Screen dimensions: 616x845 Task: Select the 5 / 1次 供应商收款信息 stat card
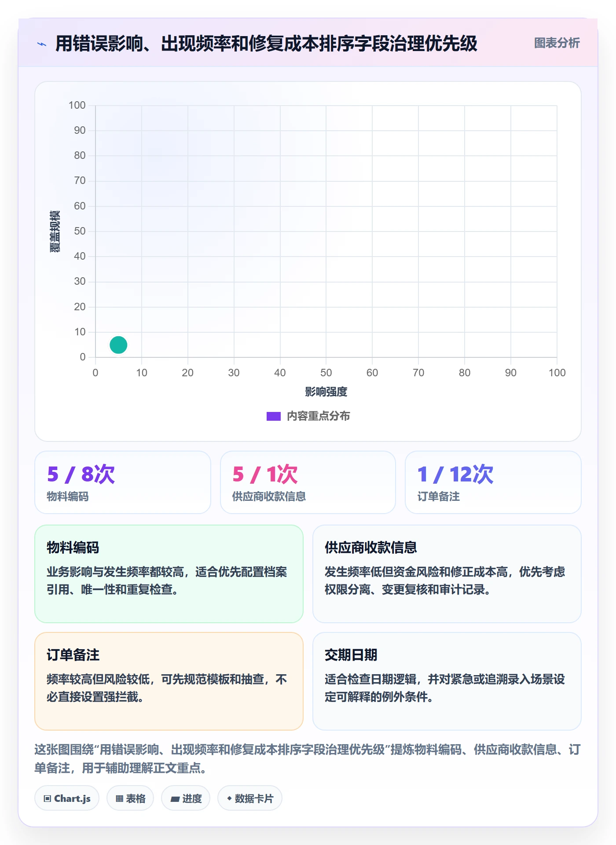pos(308,482)
